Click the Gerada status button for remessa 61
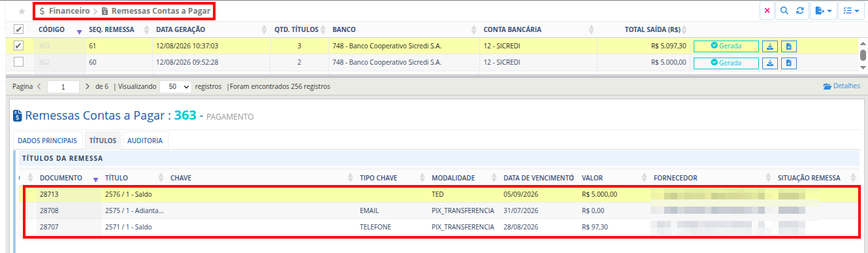The height and width of the screenshot is (253, 868). (x=726, y=46)
